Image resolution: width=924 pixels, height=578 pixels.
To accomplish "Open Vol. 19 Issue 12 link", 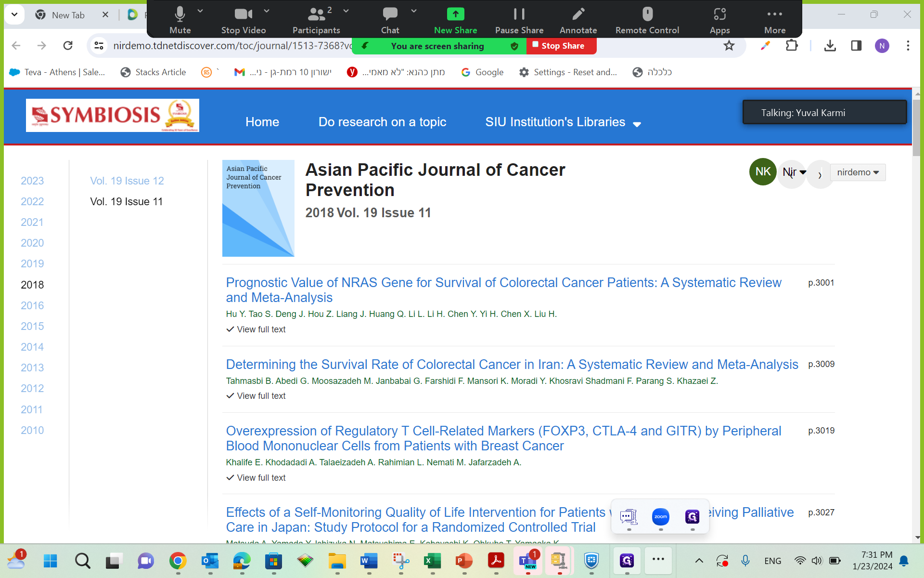I will (127, 181).
